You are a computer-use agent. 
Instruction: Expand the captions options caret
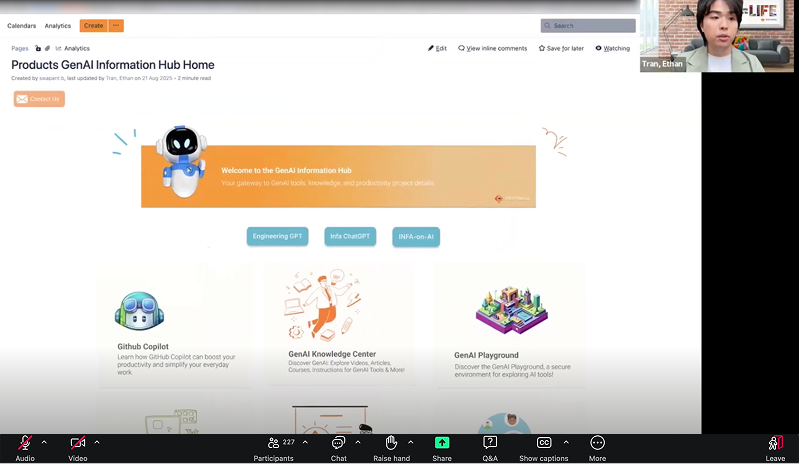point(566,443)
